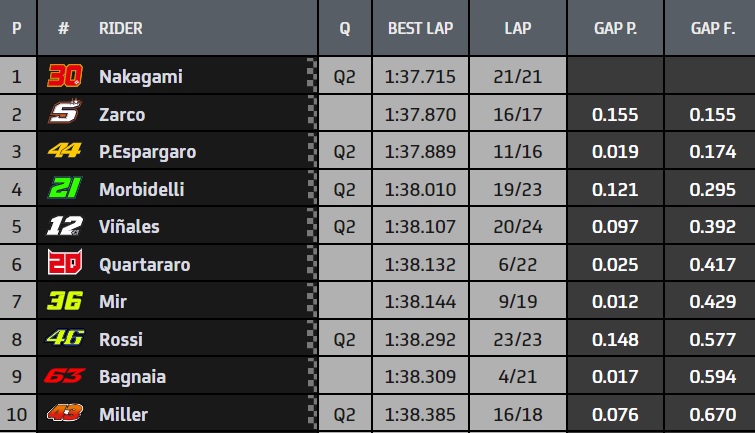Select rider name Quartararo
Screen dimensions: 755x433
pos(145,264)
